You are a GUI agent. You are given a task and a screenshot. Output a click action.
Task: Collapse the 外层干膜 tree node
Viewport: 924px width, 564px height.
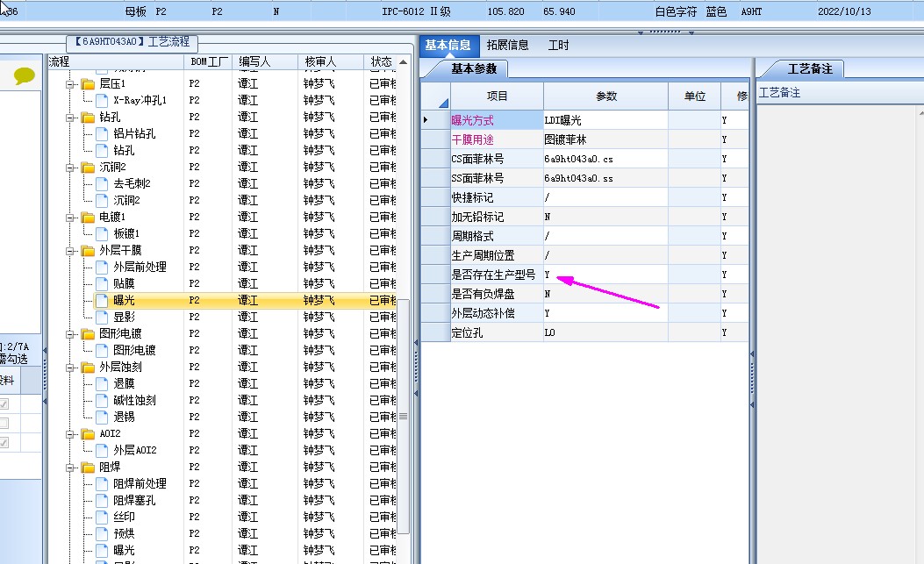click(x=69, y=251)
